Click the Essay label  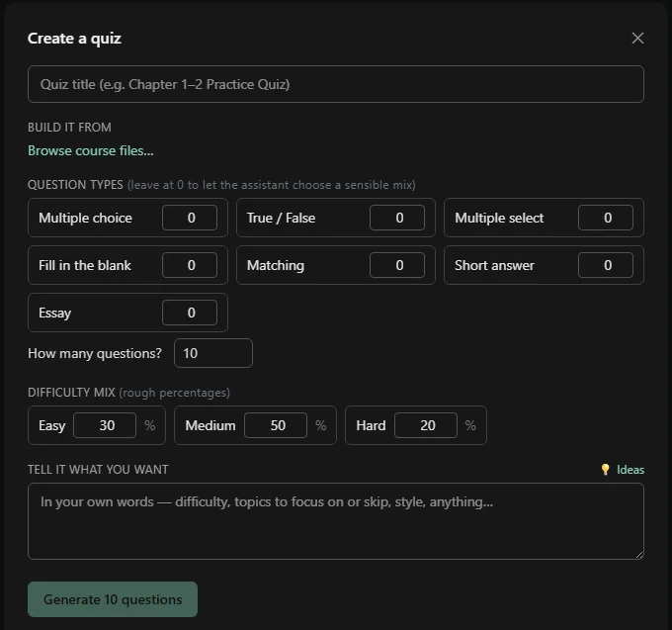tap(55, 314)
